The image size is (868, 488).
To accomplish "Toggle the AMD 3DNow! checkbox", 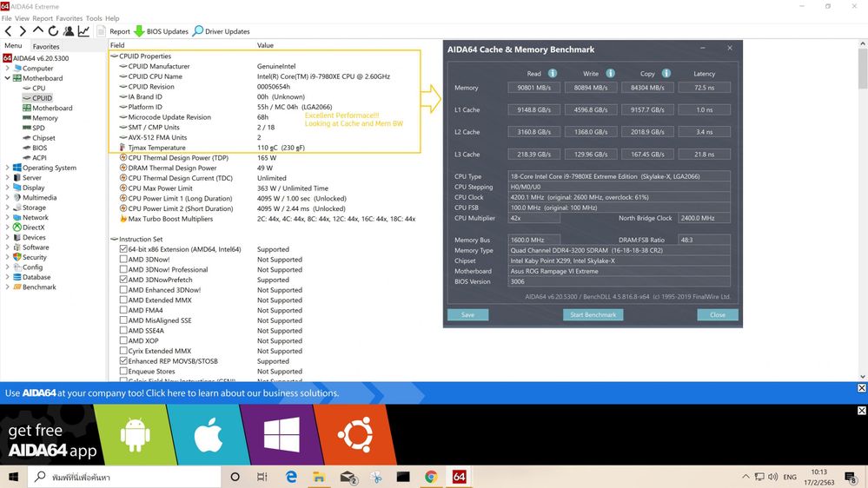I will (123, 259).
